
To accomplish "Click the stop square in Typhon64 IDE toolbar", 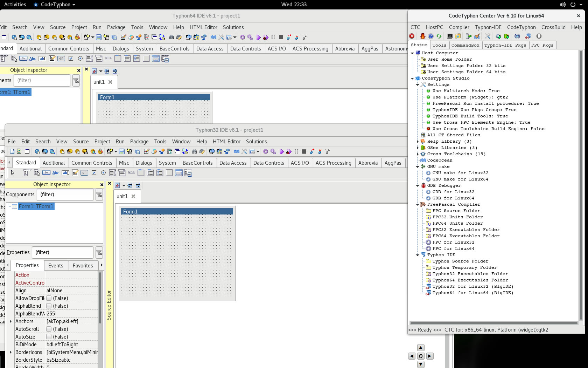I will 281,38.
